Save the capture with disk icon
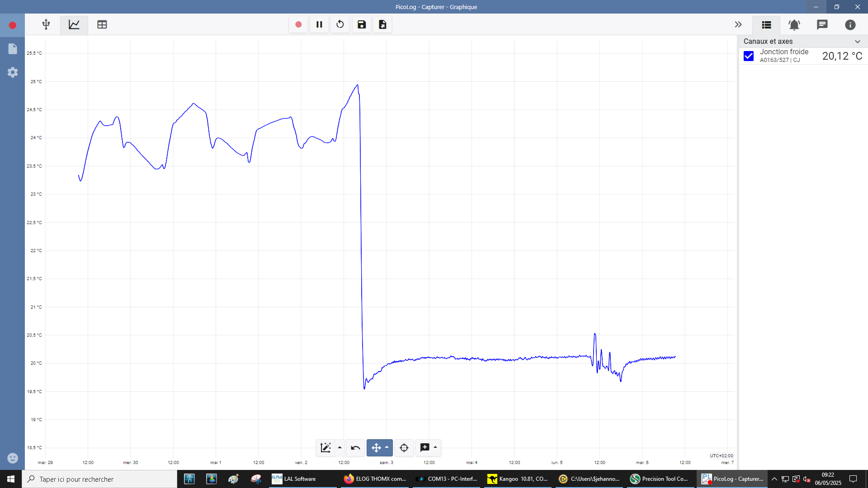This screenshot has height=488, width=868. [361, 24]
